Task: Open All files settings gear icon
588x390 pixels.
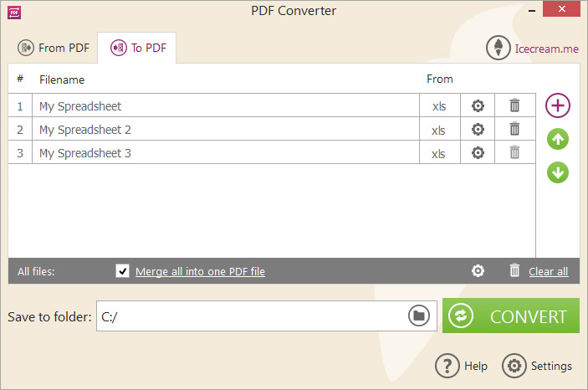Action: [x=478, y=270]
